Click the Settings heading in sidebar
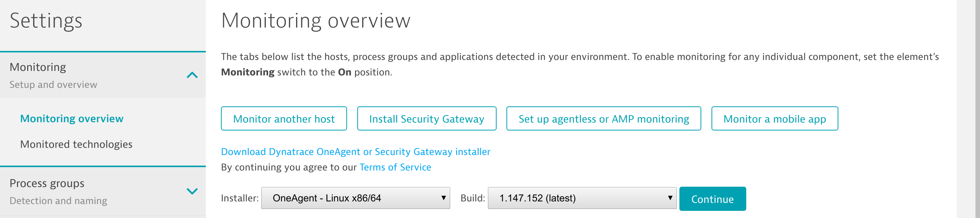Image resolution: width=980 pixels, height=218 pixels. 46,20
